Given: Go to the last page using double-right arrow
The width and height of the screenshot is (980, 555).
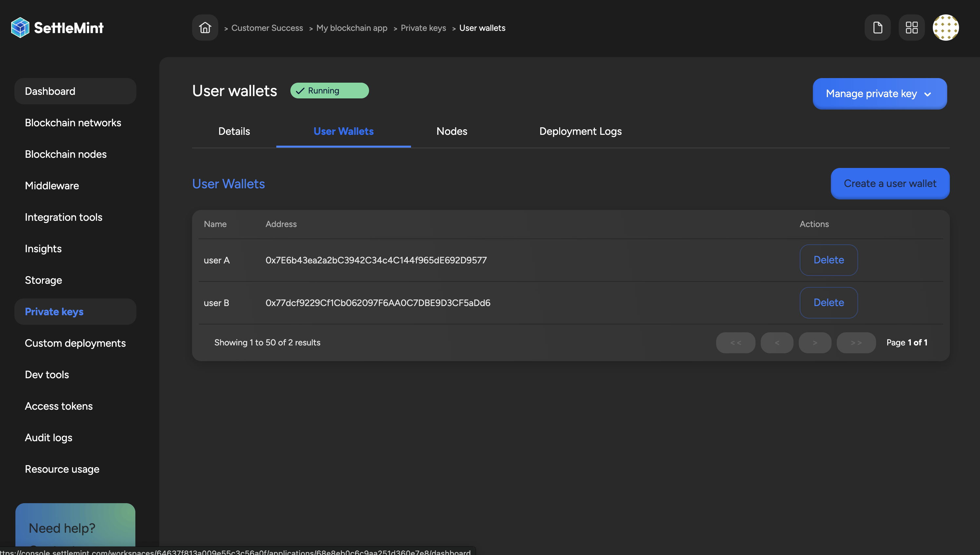Looking at the screenshot, I should pos(856,342).
